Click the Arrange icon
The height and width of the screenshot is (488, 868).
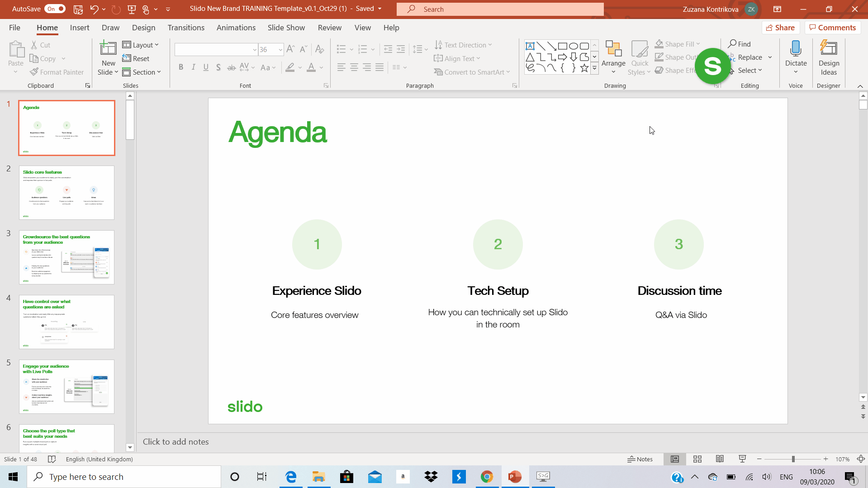tap(613, 48)
